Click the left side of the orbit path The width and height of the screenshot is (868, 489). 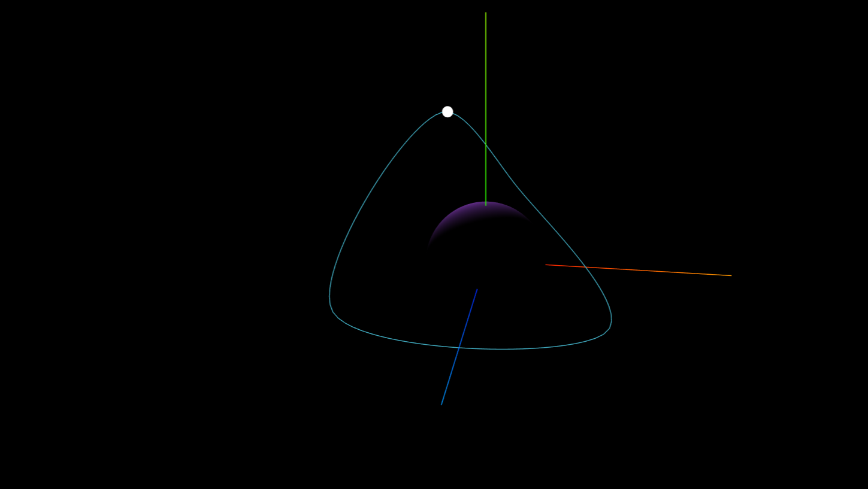coord(331,299)
